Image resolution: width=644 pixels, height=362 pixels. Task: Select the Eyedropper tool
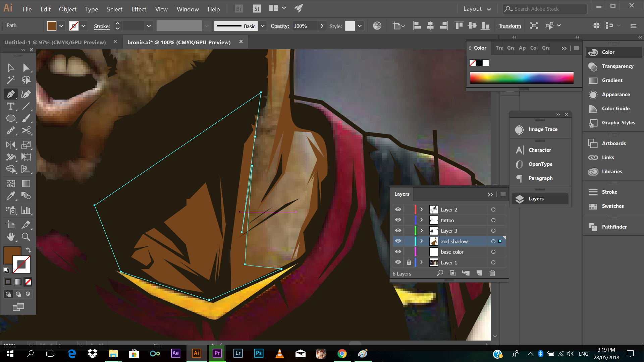coord(11,195)
